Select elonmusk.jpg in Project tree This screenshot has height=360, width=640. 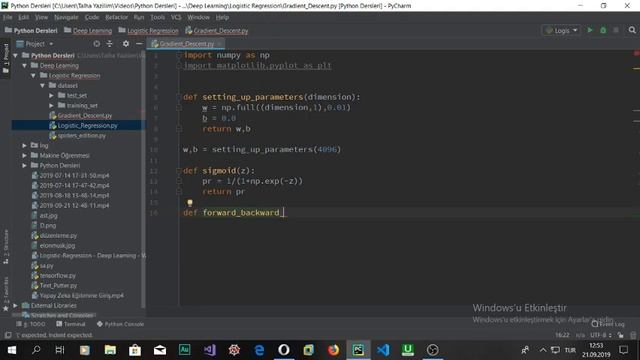[x=57, y=246]
